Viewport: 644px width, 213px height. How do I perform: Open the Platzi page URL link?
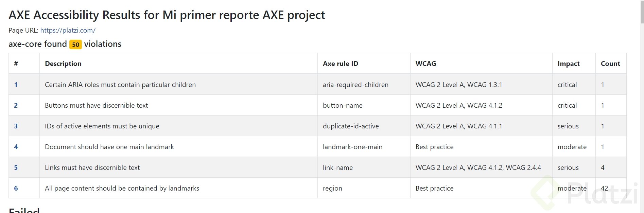pos(67,30)
